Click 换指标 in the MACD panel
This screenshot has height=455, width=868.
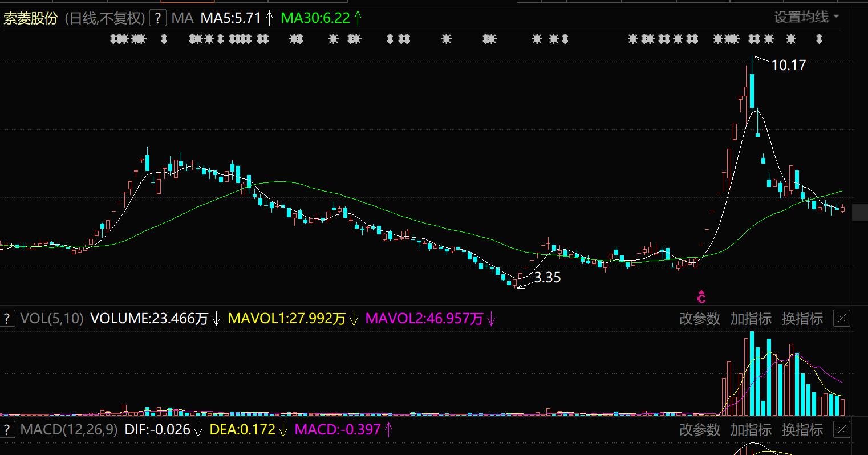[802, 430]
